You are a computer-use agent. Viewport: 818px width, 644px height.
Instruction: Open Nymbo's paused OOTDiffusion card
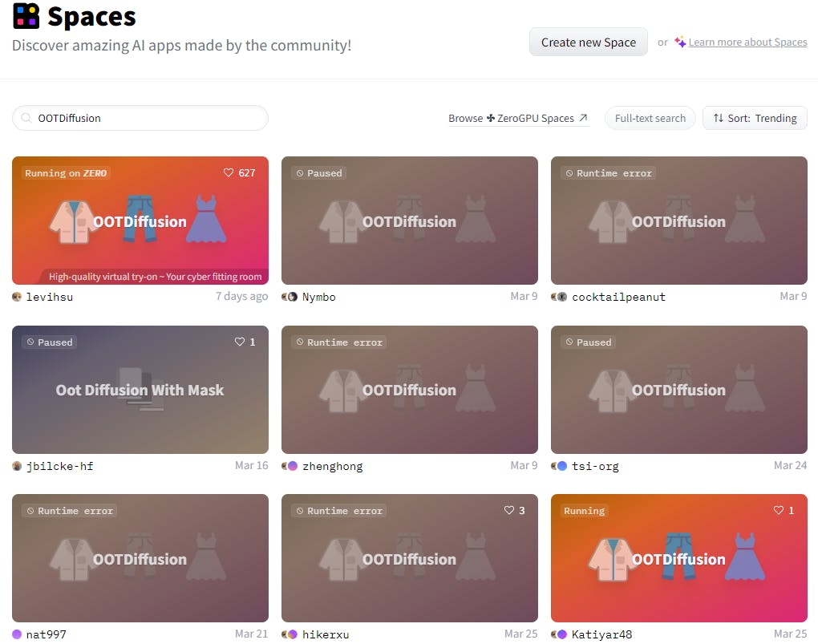pyautogui.click(x=410, y=221)
